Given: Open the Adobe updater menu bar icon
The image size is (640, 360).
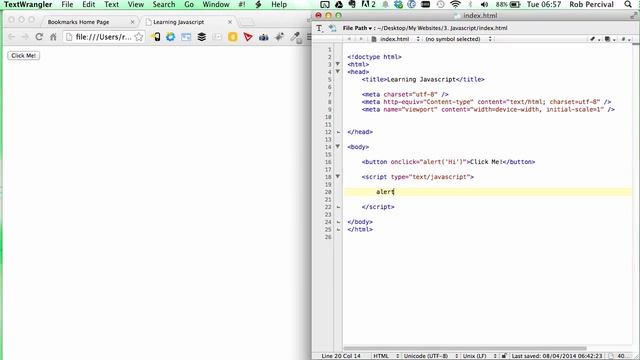Looking at the screenshot, I should [368, 4].
